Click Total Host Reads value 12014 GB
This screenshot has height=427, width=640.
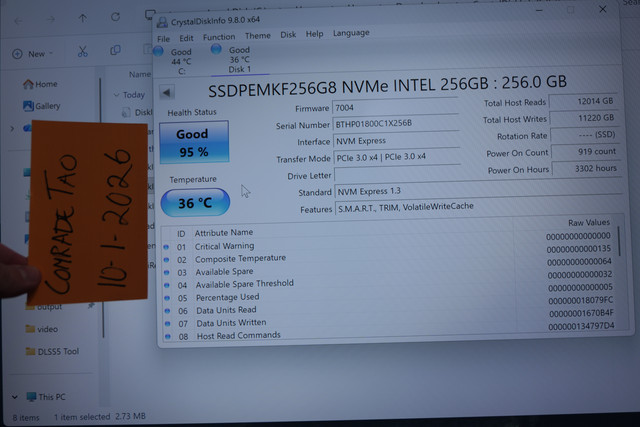(583, 101)
